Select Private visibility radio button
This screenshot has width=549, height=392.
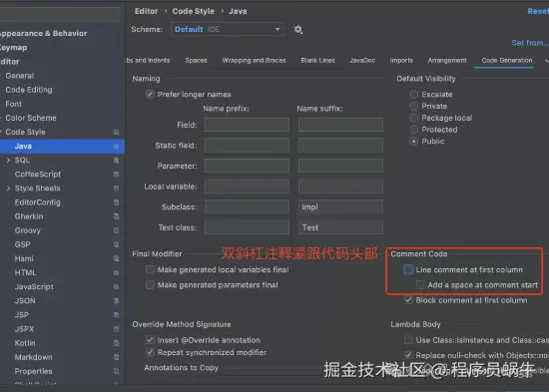point(414,106)
